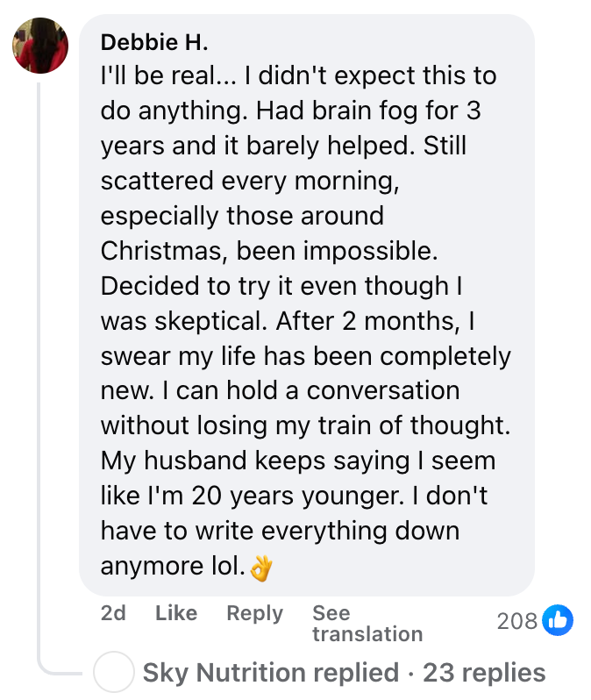Click See translation under the comment
The width and height of the screenshot is (591, 700).
click(x=367, y=623)
